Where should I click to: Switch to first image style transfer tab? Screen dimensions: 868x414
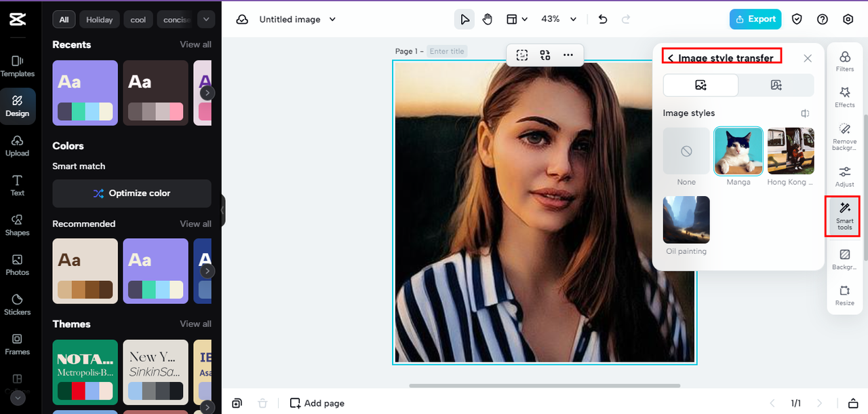[701, 85]
